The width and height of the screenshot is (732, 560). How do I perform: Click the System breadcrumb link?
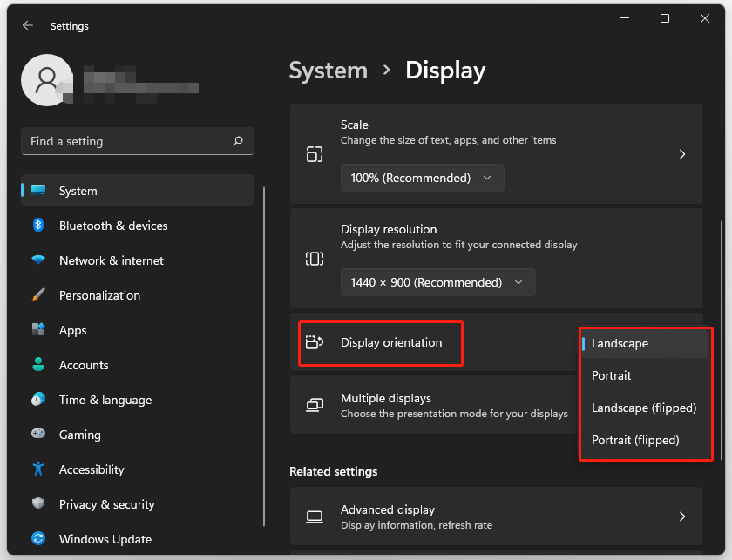coord(328,71)
